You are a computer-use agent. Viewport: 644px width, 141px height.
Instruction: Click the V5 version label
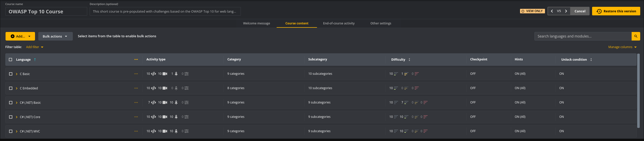click(x=559, y=11)
